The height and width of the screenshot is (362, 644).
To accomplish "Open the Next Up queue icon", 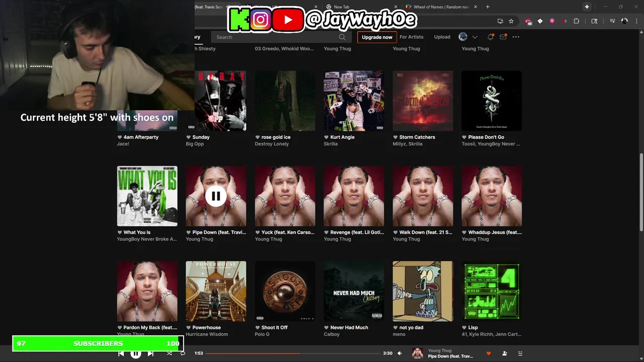I will pos(520,353).
